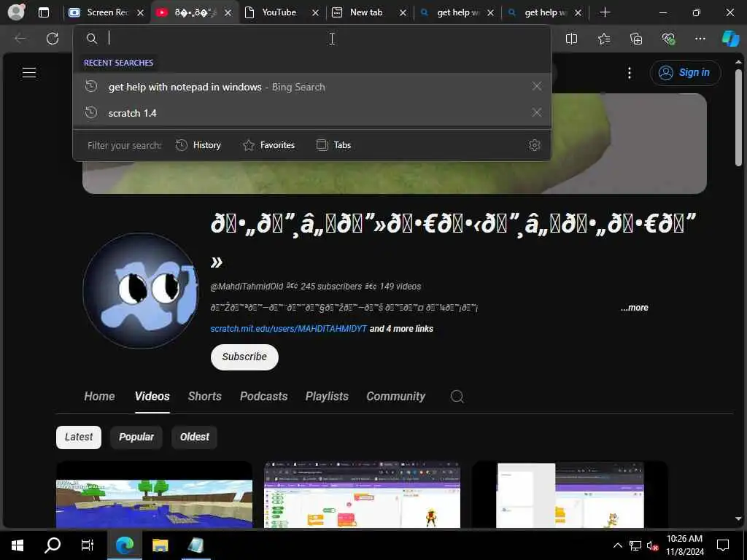
Task: Click the Notepad icon on the taskbar
Action: pos(196,545)
